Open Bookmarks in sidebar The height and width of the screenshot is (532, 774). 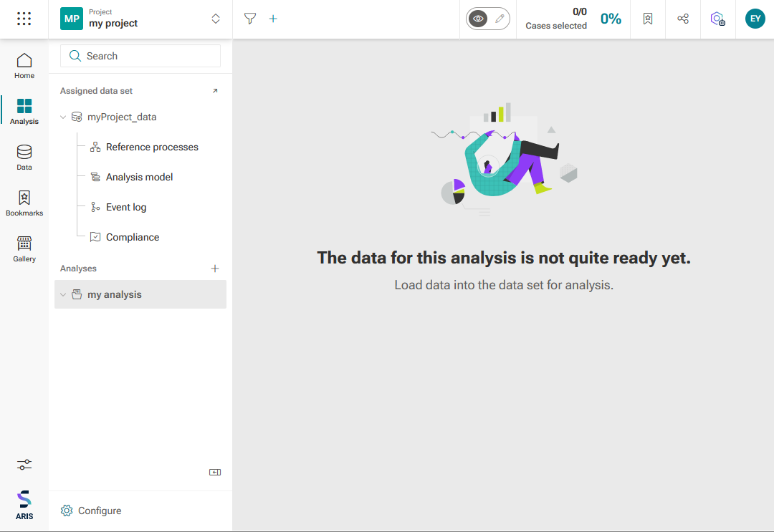click(24, 203)
